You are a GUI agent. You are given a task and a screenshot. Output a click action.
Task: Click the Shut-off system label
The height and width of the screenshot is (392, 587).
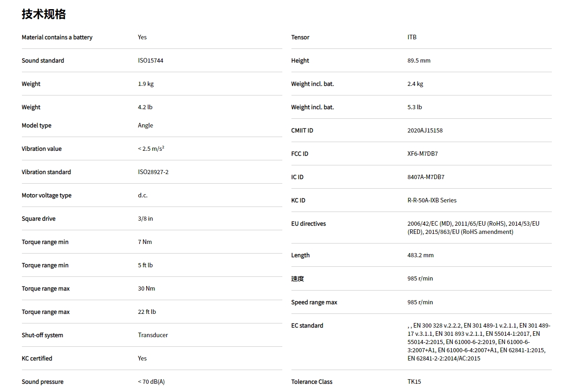pos(42,335)
